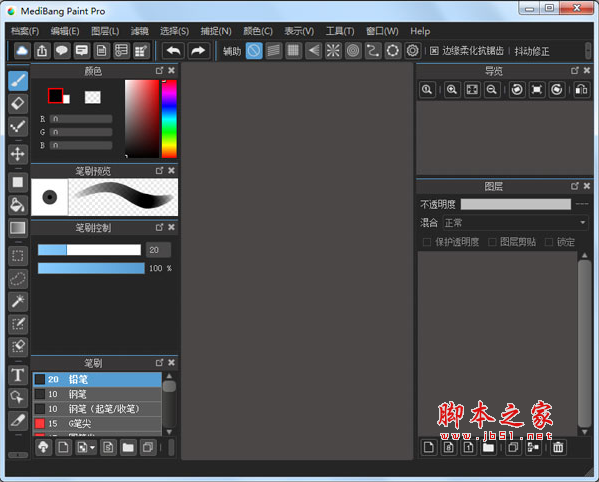Enable radial snap

pos(333,51)
